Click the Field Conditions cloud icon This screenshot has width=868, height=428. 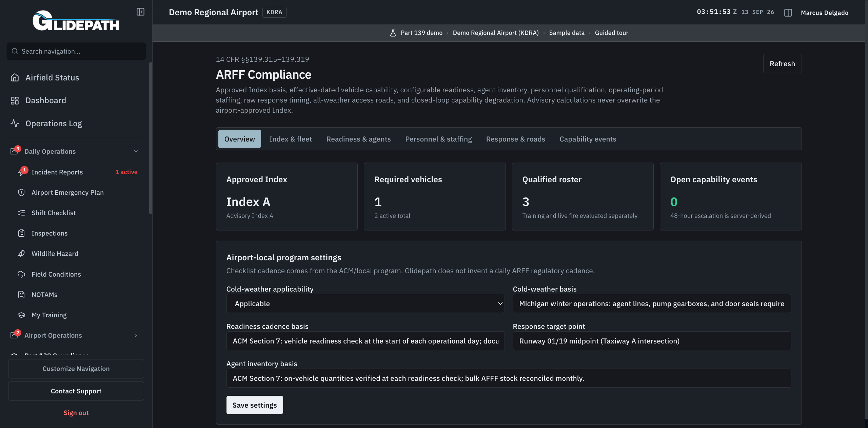coord(21,274)
